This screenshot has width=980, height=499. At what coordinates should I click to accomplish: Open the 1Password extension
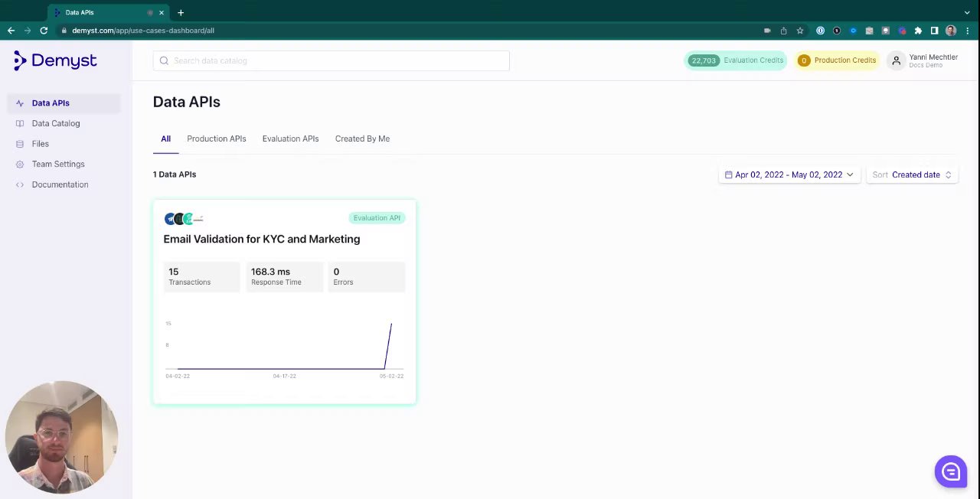820,31
